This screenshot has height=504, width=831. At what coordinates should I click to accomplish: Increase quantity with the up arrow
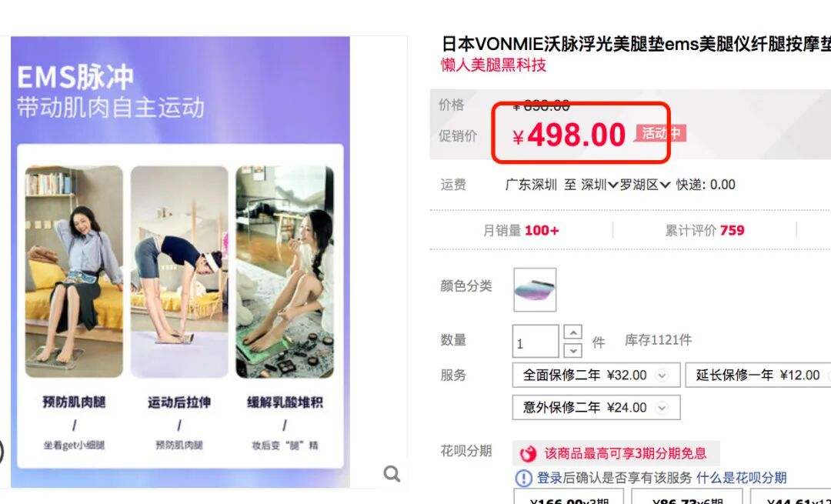tap(573, 332)
